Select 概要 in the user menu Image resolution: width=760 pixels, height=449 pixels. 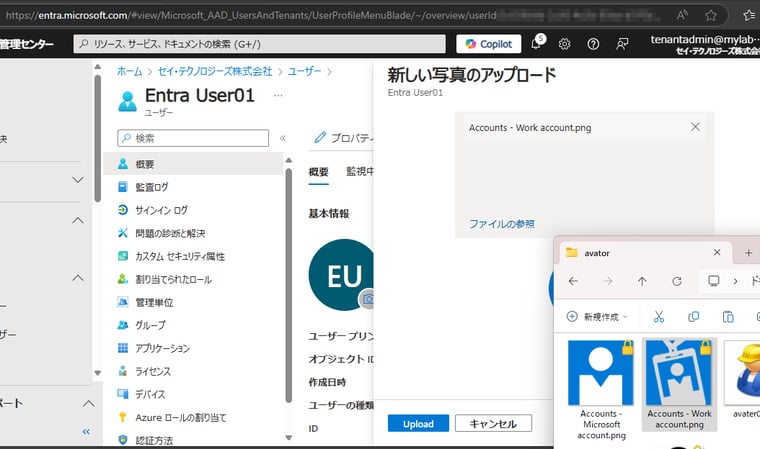[193, 164]
